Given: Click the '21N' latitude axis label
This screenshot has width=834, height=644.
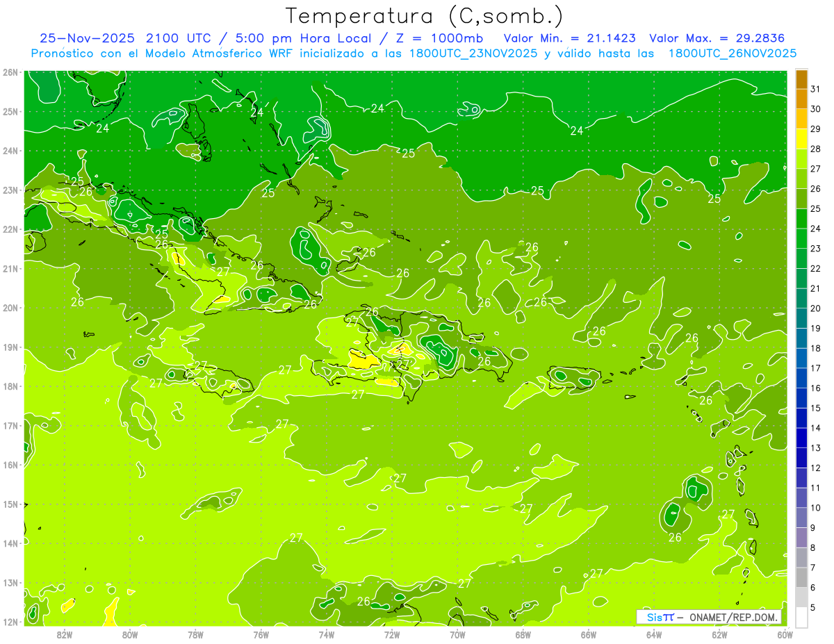Looking at the screenshot, I should [10, 269].
